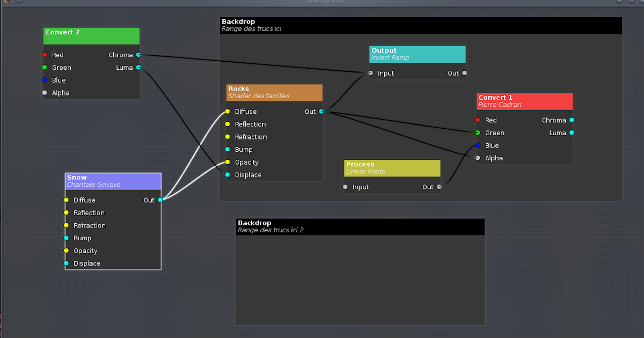Click the Input socket of the Invert Ramp output

click(x=370, y=74)
